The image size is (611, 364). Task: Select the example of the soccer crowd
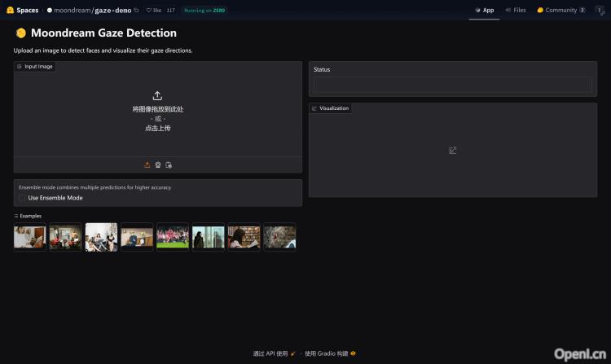click(173, 237)
